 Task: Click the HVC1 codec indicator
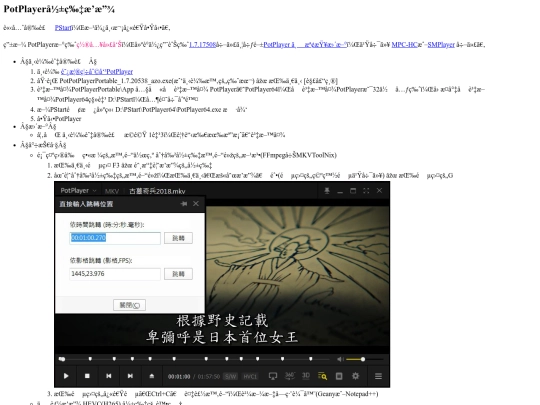tap(250, 376)
